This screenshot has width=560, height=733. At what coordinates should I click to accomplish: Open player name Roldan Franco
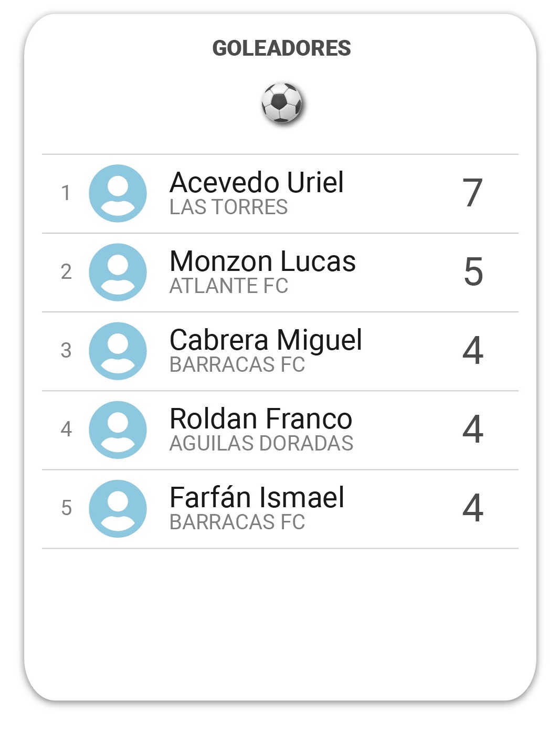pyautogui.click(x=261, y=418)
